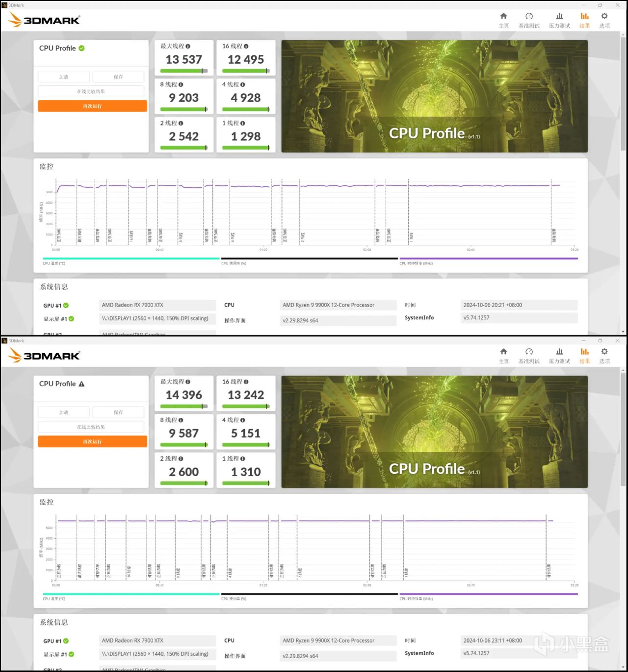Screen dimensions: 628x672
Task: Click info icon beside 1 线程 score 1 310
Action: tap(243, 459)
